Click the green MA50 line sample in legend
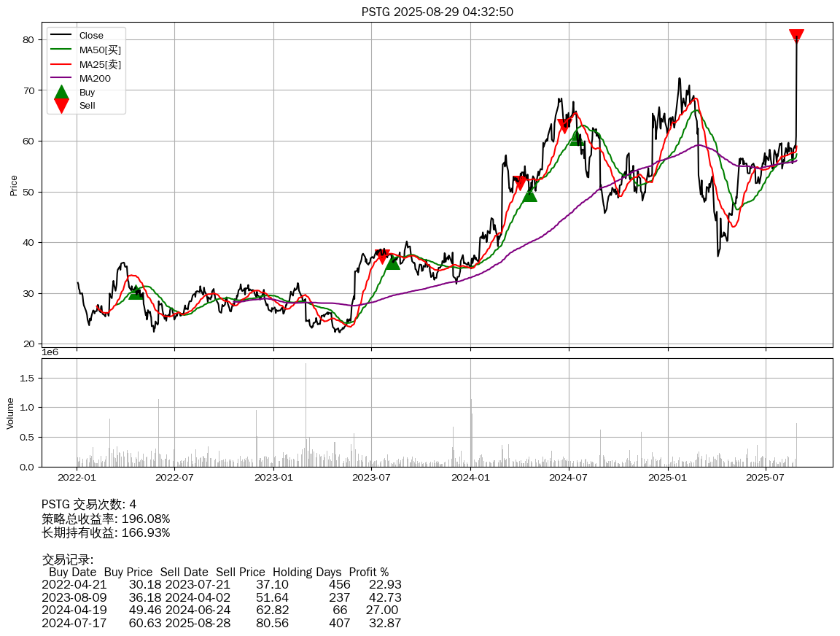 click(61, 50)
